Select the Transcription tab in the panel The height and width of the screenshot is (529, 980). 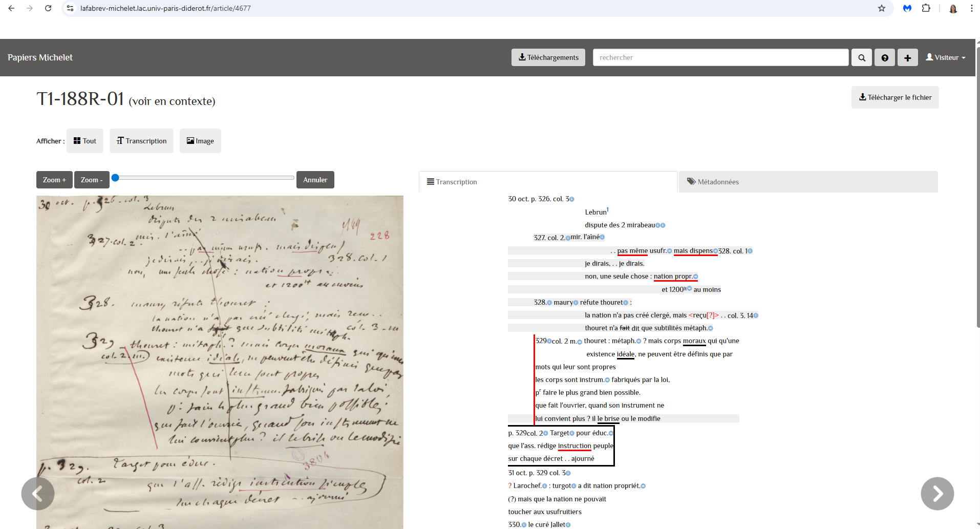(x=452, y=182)
